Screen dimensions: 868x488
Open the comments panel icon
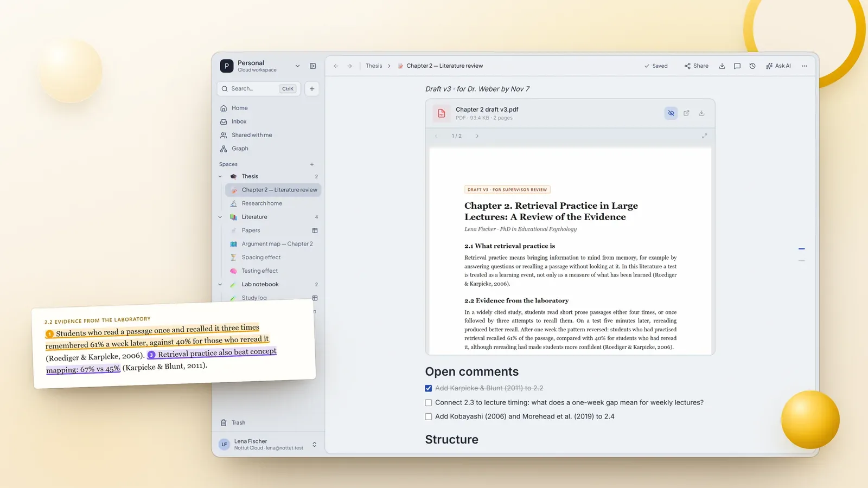click(737, 66)
